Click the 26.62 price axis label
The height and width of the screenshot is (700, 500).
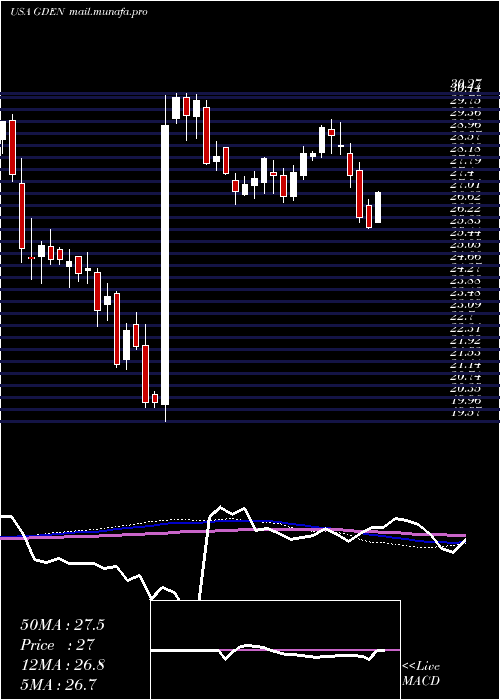[466, 197]
